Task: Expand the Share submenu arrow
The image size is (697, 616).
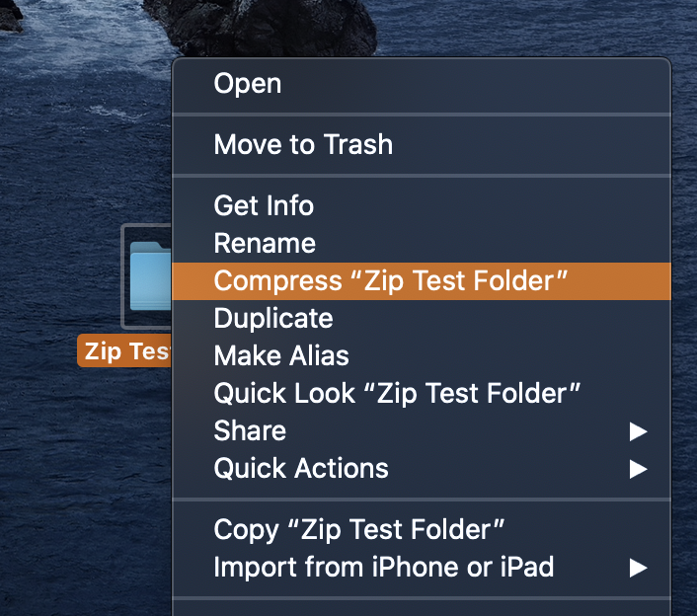Action: (639, 431)
